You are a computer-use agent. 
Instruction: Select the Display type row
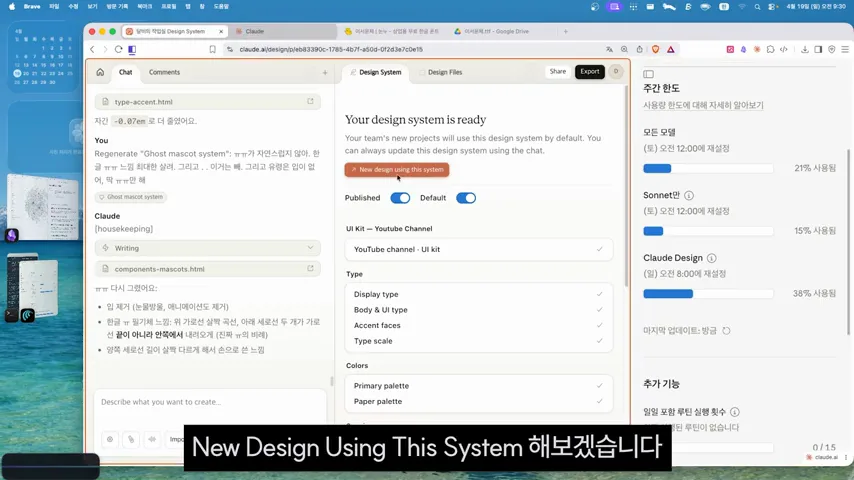[x=479, y=294]
